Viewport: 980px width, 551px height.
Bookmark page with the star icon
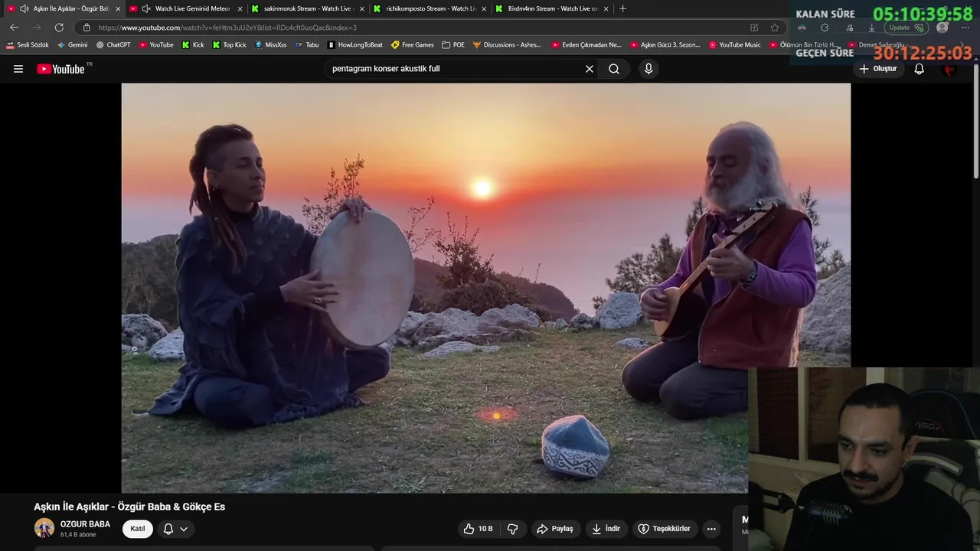[775, 28]
